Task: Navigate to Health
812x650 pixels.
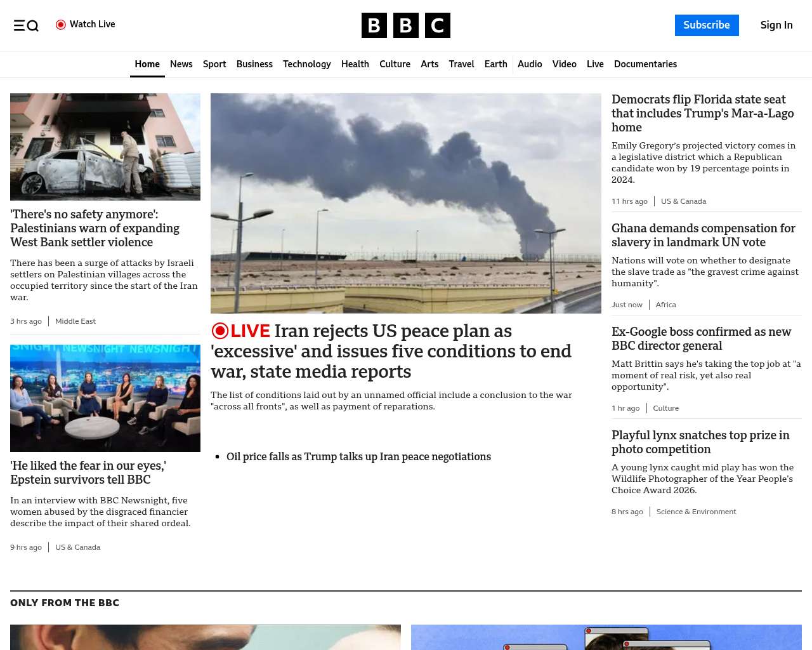Action: pos(355,64)
